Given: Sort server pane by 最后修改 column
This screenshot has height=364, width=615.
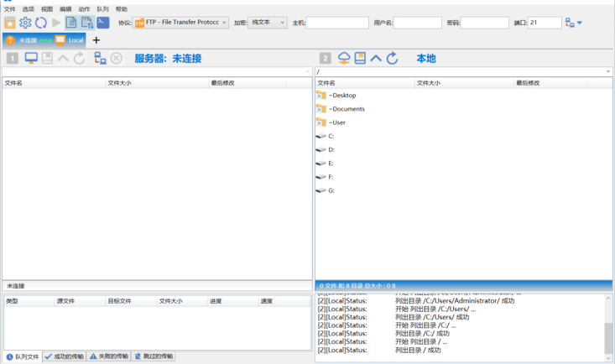Looking at the screenshot, I should click(248, 83).
